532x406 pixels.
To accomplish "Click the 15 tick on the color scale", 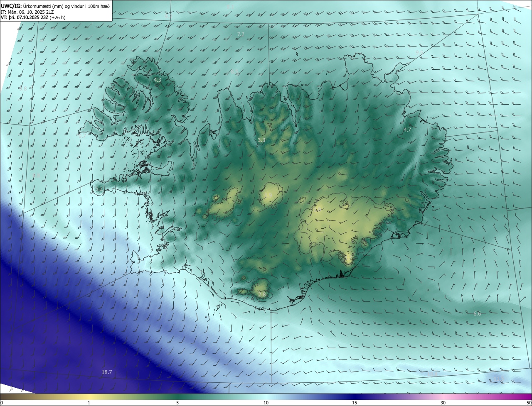I will 355,403.
